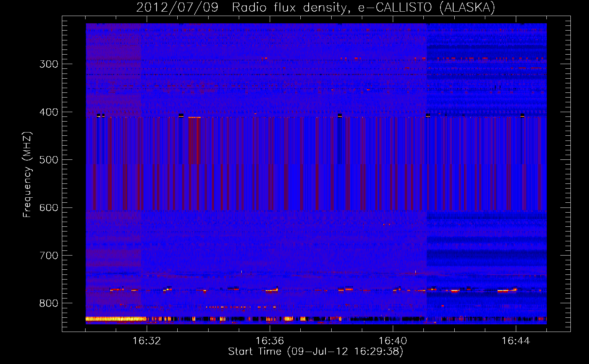Click the 16:32 time tick label

click(x=147, y=341)
